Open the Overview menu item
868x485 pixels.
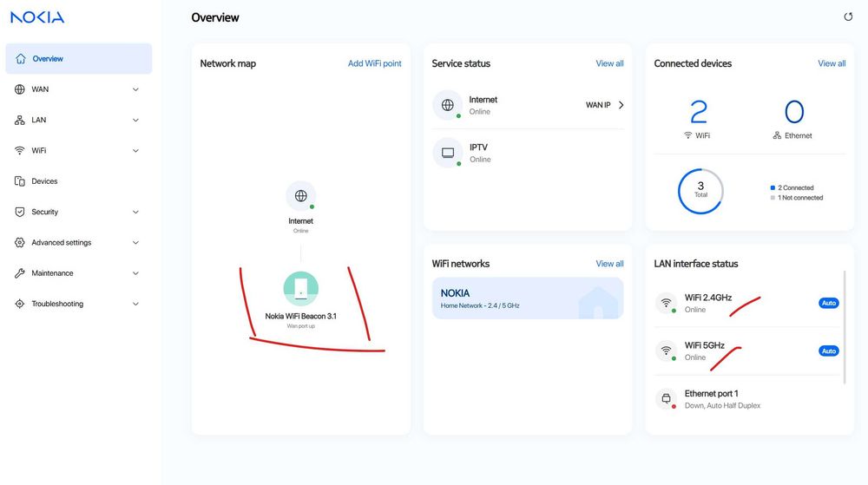79,59
